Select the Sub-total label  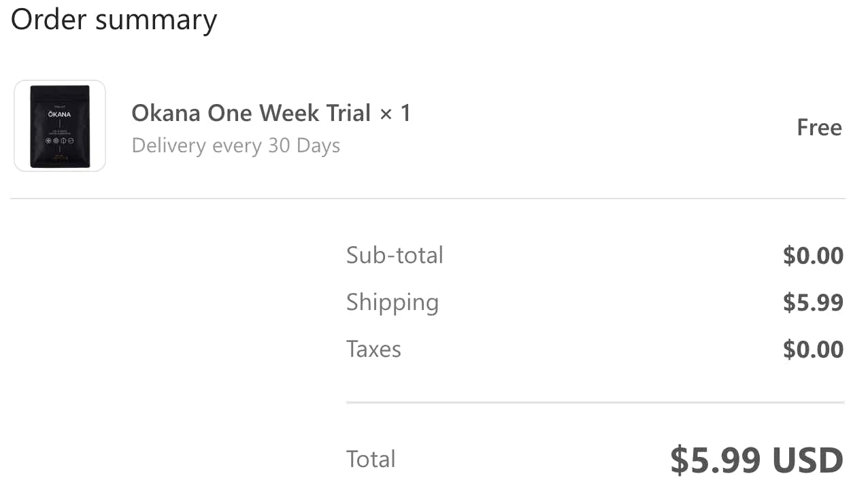[x=395, y=255]
